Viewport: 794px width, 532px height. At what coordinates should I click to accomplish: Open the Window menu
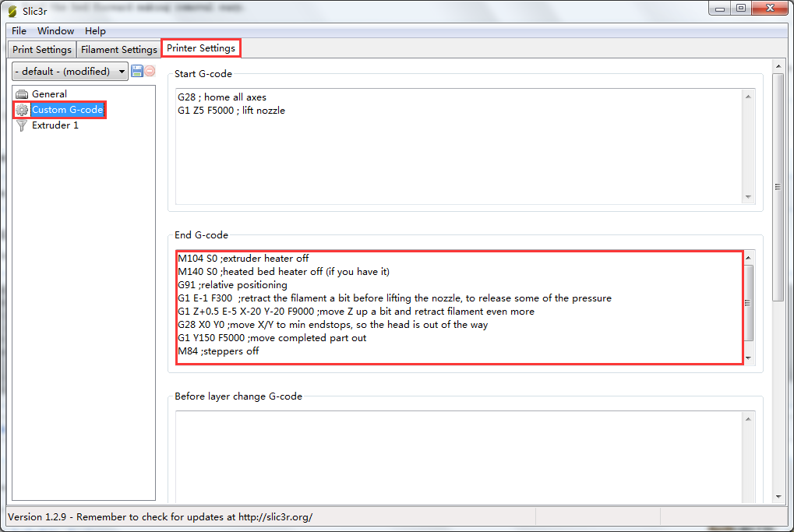point(55,31)
